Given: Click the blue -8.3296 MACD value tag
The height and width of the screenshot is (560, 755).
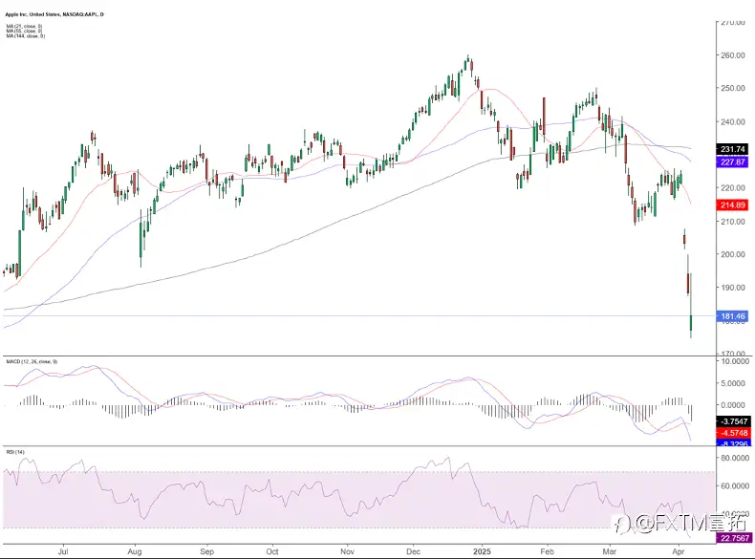Looking at the screenshot, I should coord(733,443).
